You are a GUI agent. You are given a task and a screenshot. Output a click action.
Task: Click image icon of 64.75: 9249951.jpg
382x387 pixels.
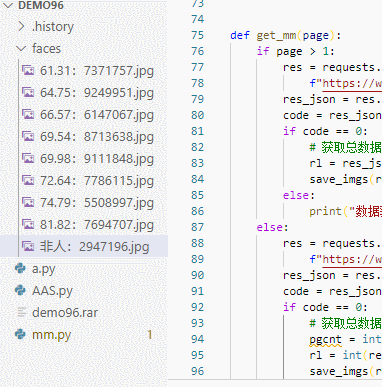28,92
